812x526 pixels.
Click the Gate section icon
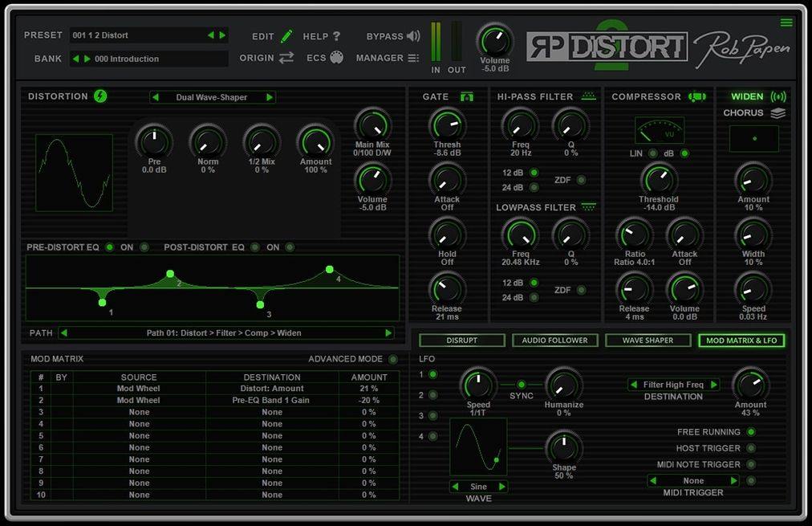[468, 96]
